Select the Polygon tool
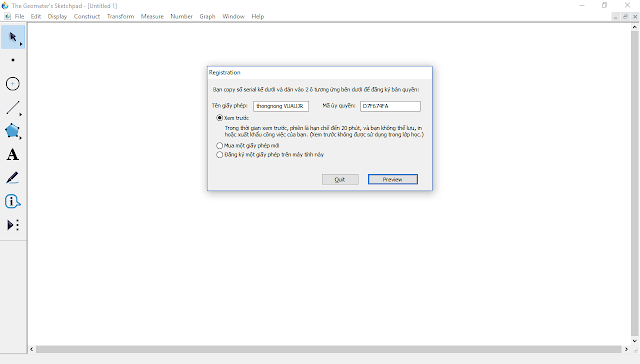Viewport: 640px width, 364px height. pyautogui.click(x=13, y=131)
